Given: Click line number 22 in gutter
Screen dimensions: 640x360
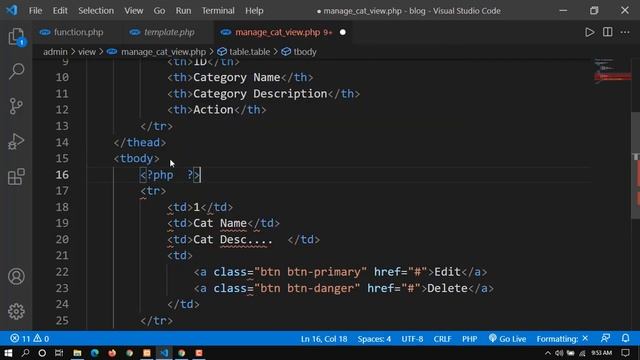Looking at the screenshot, I should click(62, 272).
